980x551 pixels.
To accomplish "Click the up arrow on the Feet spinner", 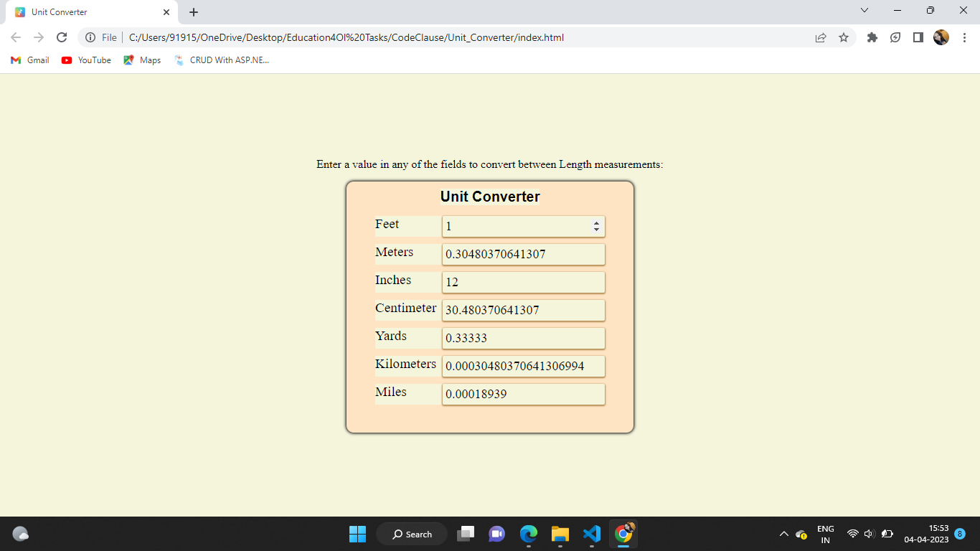I will pyautogui.click(x=596, y=222).
